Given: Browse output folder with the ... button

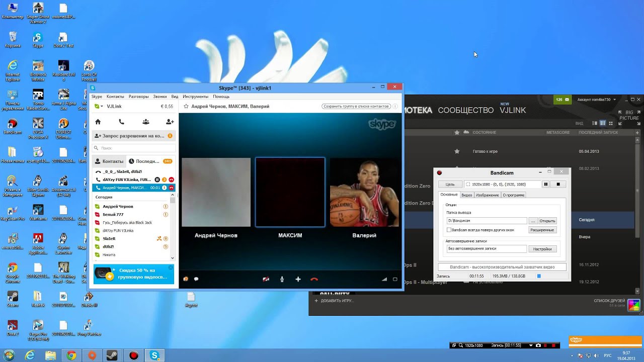Looking at the screenshot, I should coord(533,221).
